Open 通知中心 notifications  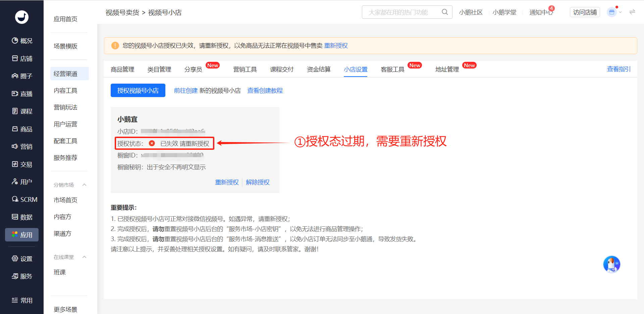tap(541, 12)
